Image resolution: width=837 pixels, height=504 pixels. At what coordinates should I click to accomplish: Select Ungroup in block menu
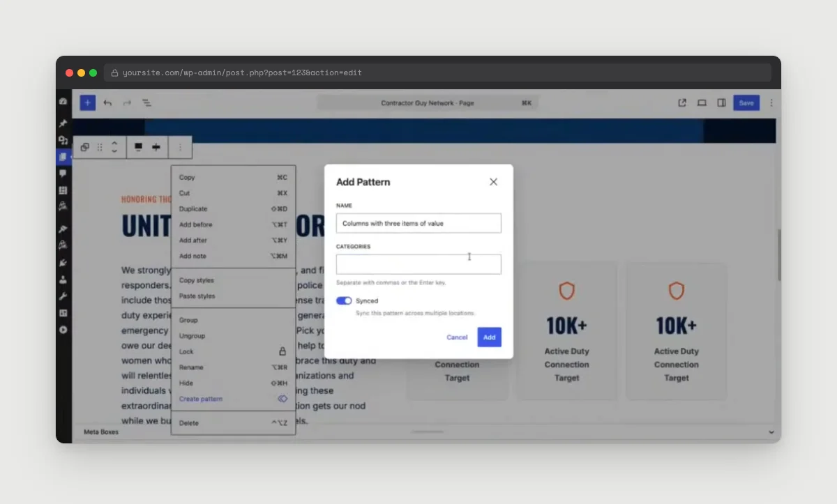tap(234, 336)
